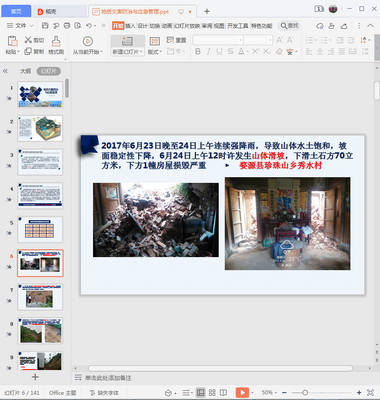The height and width of the screenshot is (400, 380).
Task: Start slideshow from current slide (从当前开始)
Action: pyautogui.click(x=88, y=45)
